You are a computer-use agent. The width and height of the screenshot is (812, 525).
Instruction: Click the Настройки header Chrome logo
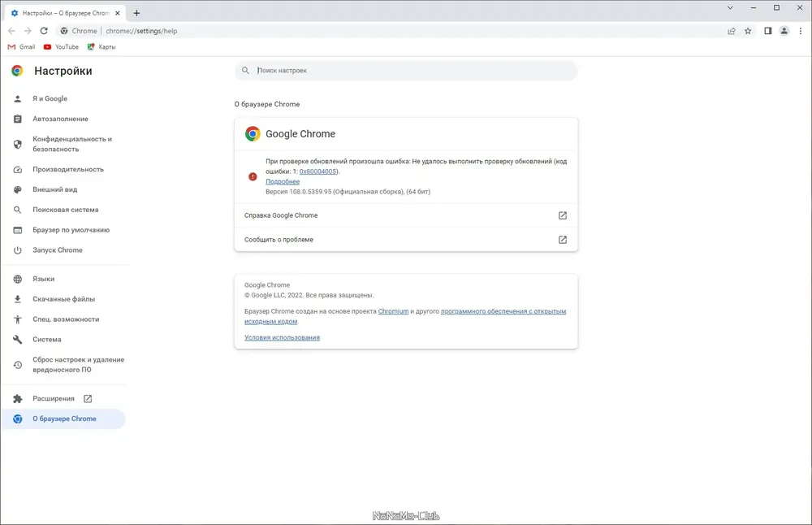17,71
